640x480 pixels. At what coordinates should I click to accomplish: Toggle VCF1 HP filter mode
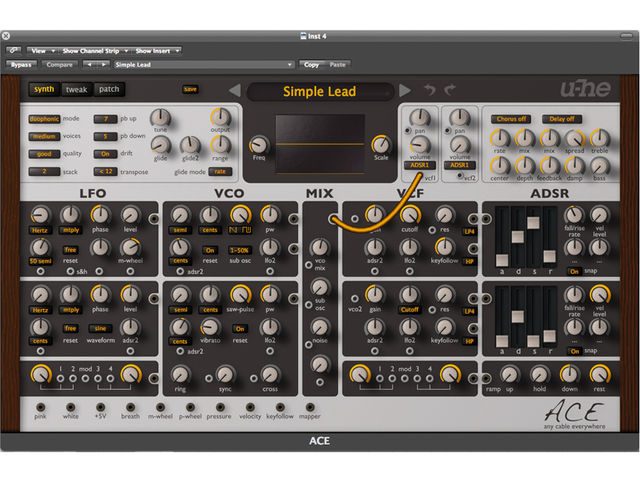click(x=469, y=262)
